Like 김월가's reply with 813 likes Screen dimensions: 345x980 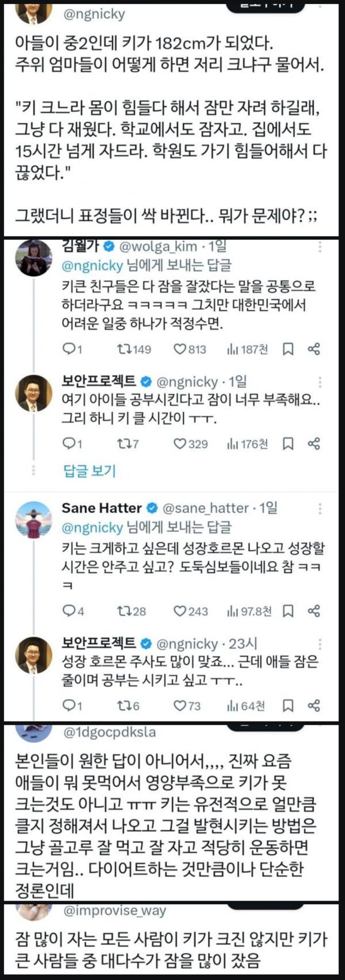tap(180, 349)
